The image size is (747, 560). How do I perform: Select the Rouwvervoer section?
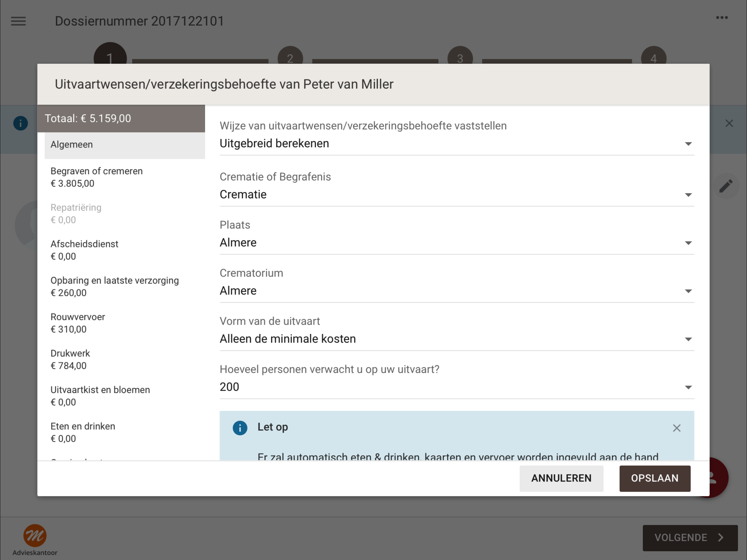(x=125, y=323)
